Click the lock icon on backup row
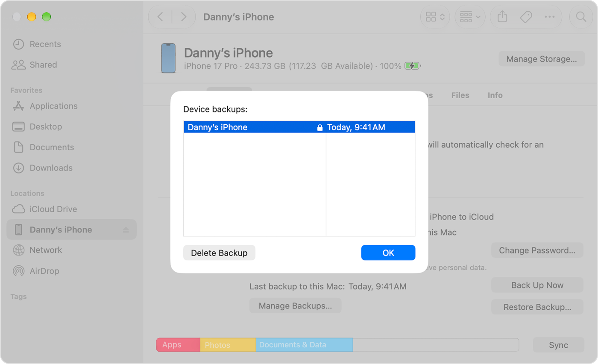 pos(320,127)
